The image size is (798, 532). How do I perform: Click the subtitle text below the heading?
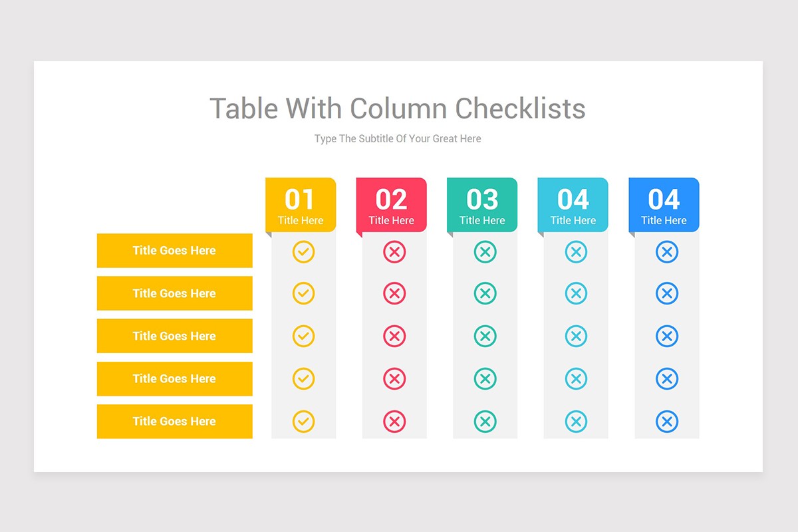click(398, 139)
